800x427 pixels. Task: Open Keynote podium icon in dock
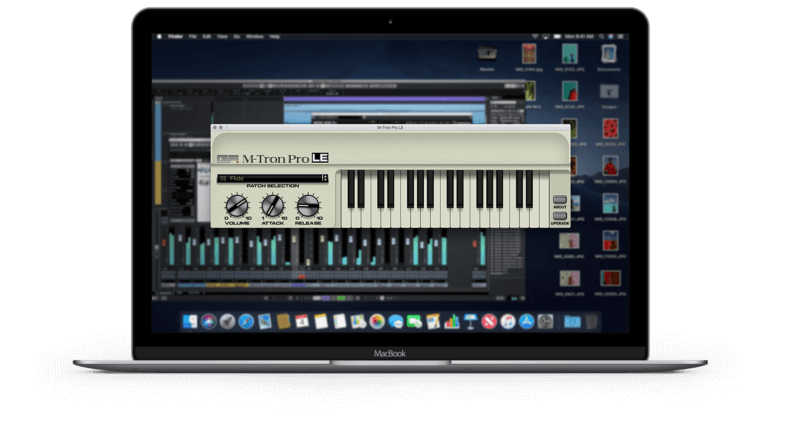coord(470,322)
